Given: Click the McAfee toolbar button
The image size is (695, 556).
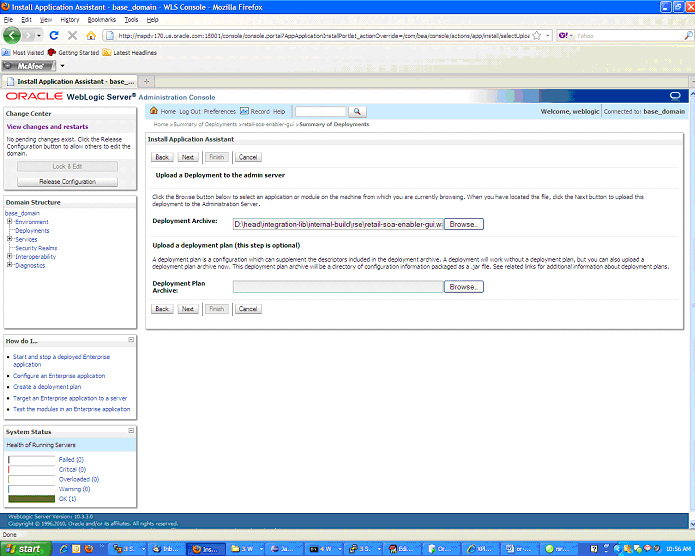Looking at the screenshot, I should tap(29, 66).
